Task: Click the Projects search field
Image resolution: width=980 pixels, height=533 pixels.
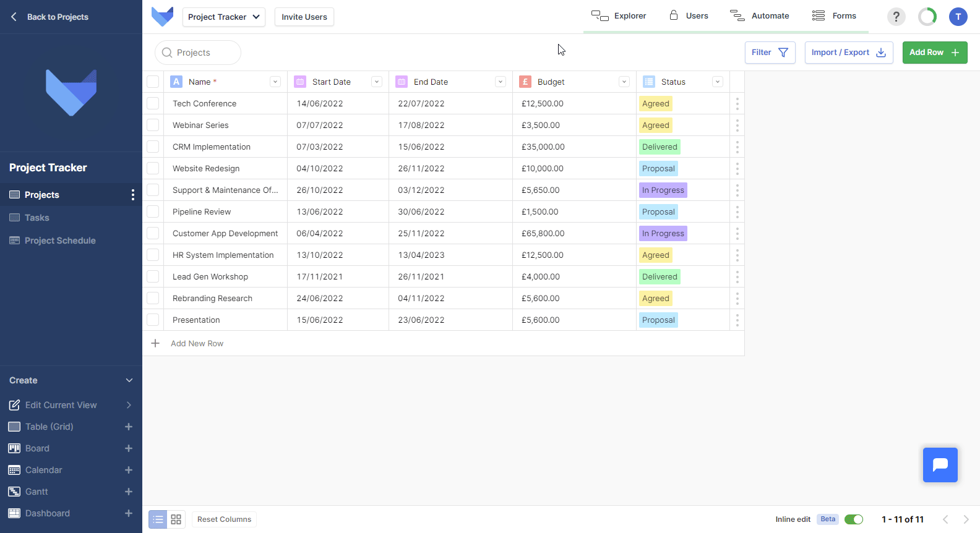Action: pyautogui.click(x=198, y=53)
